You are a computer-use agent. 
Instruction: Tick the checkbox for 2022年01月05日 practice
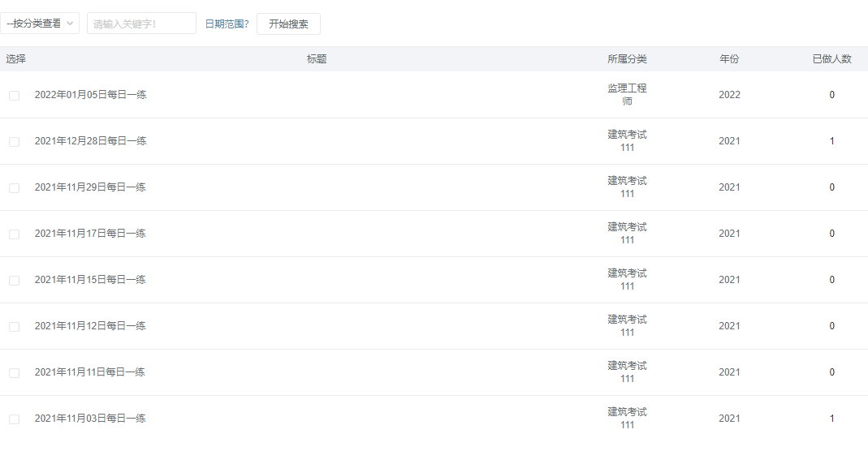[x=14, y=96]
